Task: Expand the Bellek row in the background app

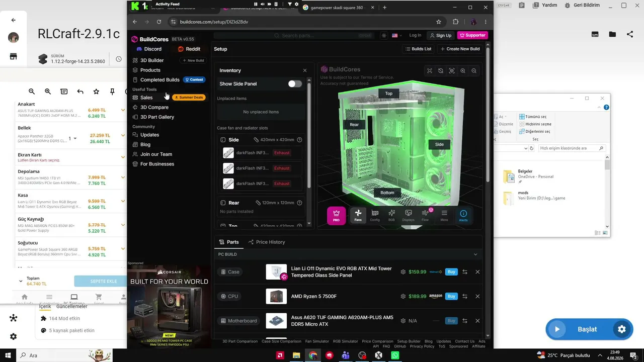Action: pos(123,135)
